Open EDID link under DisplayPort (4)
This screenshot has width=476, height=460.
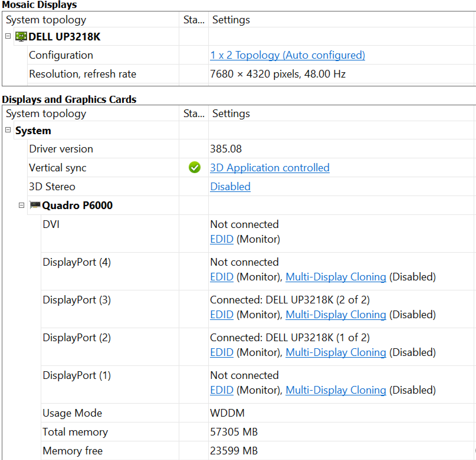(x=221, y=277)
